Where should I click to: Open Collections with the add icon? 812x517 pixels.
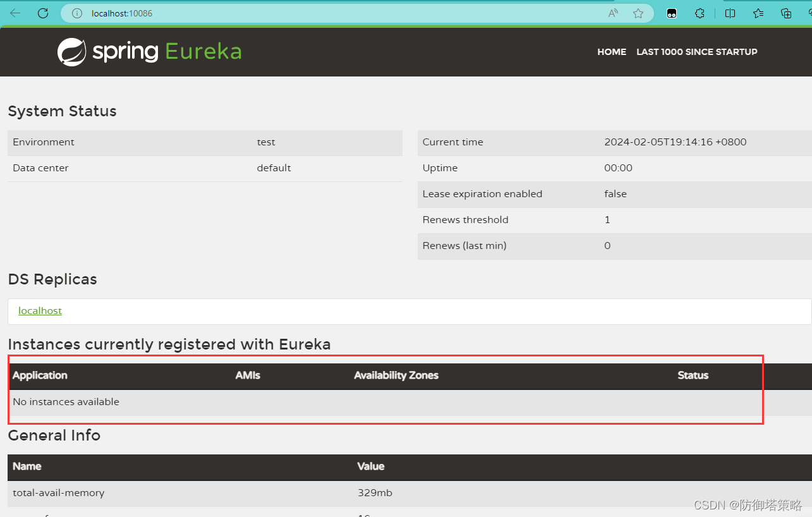[785, 13]
